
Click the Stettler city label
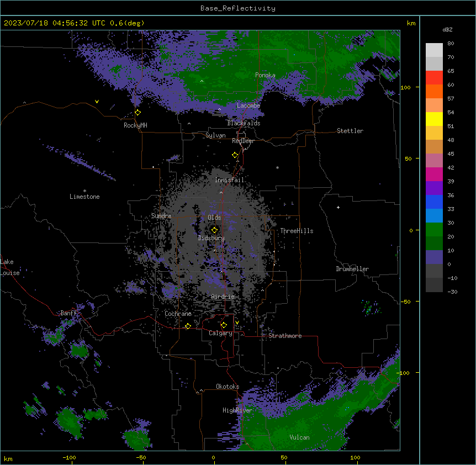click(x=350, y=131)
